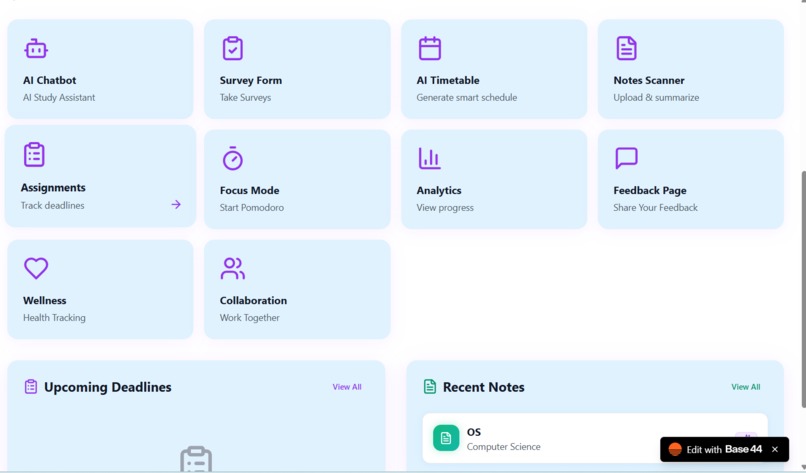Screen dimensions: 806x473
Task: Click the Survey Form clipboard-check icon
Action: 233,48
